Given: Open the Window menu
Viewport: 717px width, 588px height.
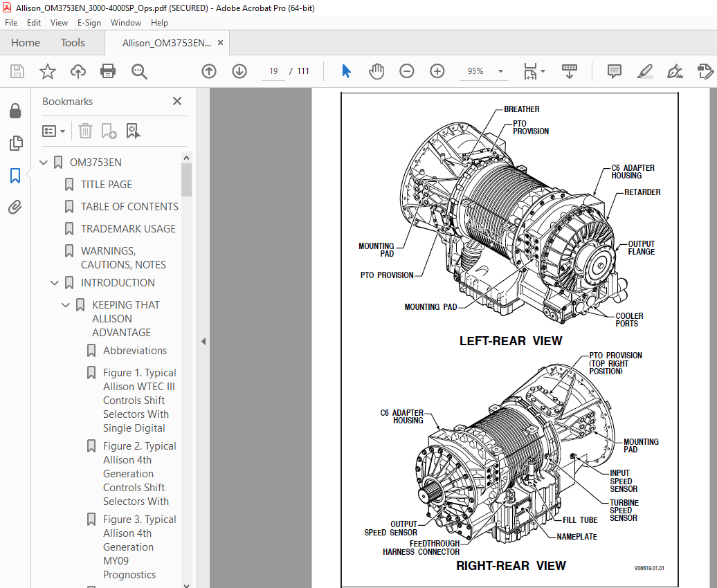Looking at the screenshot, I should click(126, 23).
